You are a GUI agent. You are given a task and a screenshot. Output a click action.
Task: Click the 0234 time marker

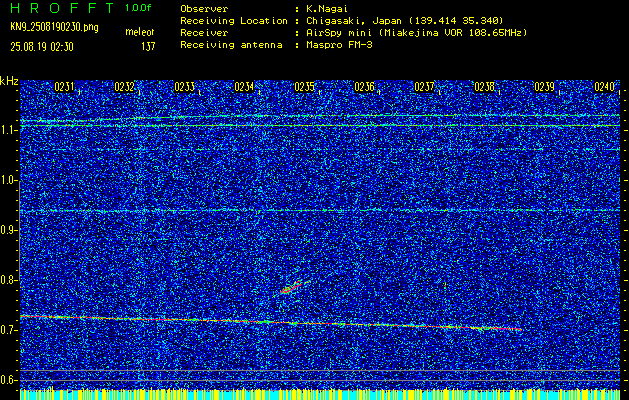click(244, 87)
